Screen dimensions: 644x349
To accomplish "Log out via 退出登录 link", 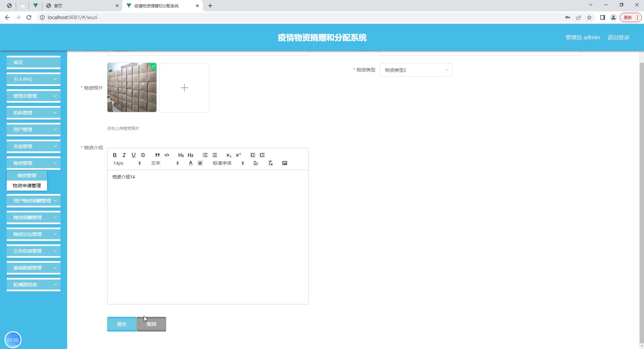I will tap(618, 38).
